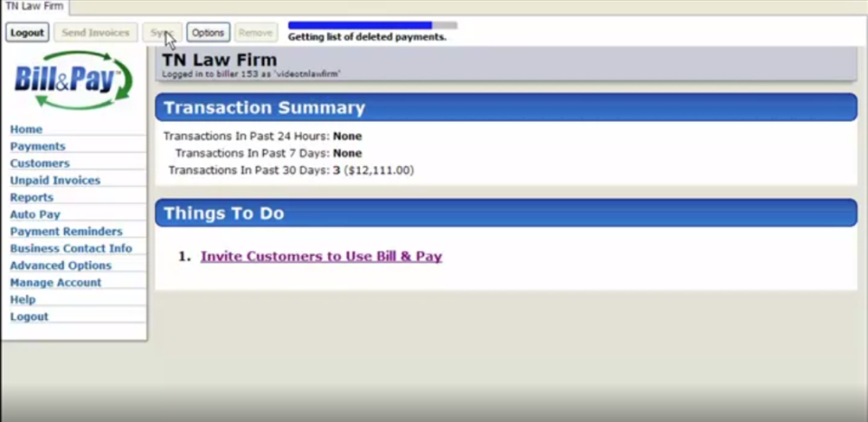868x422 pixels.
Task: Click the Remove toolbar button
Action: tap(256, 33)
